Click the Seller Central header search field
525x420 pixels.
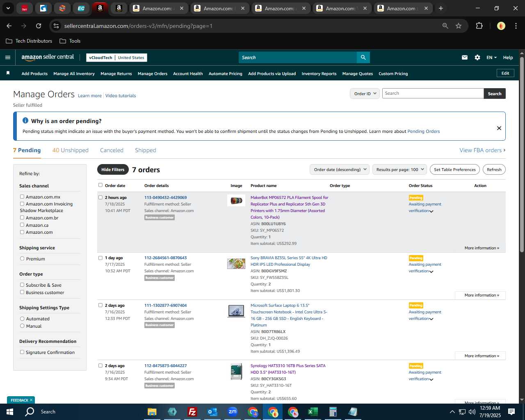point(297,57)
